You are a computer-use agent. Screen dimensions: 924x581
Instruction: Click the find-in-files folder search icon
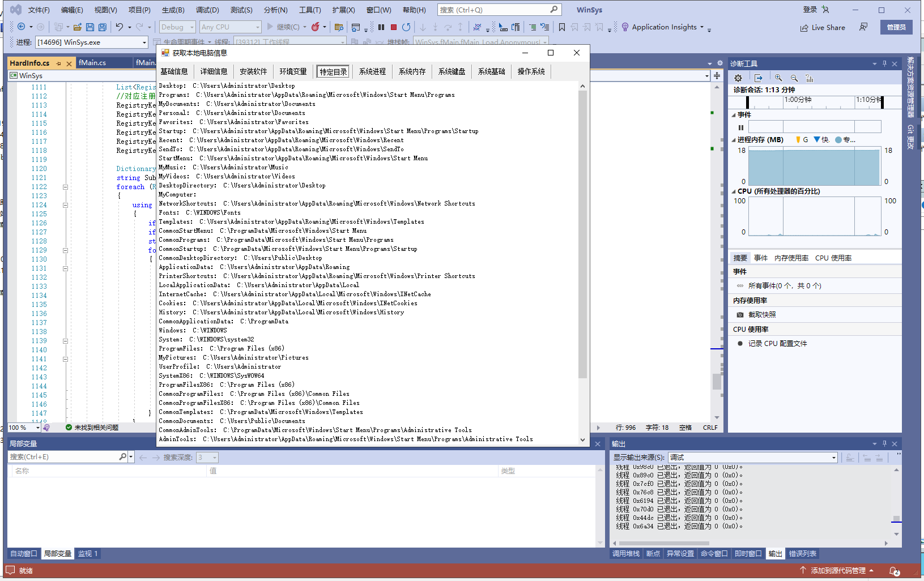coord(339,27)
